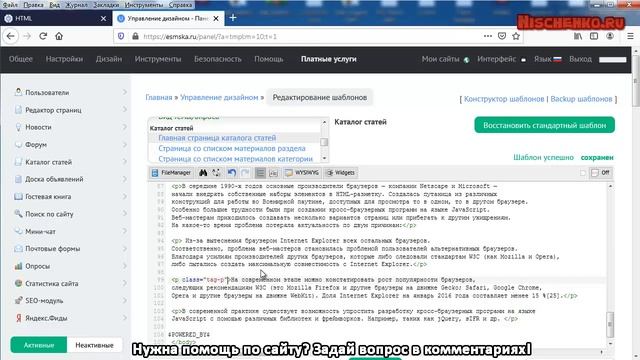Open Firefox account icon
Screen dimensions: 640x360
coord(610,36)
